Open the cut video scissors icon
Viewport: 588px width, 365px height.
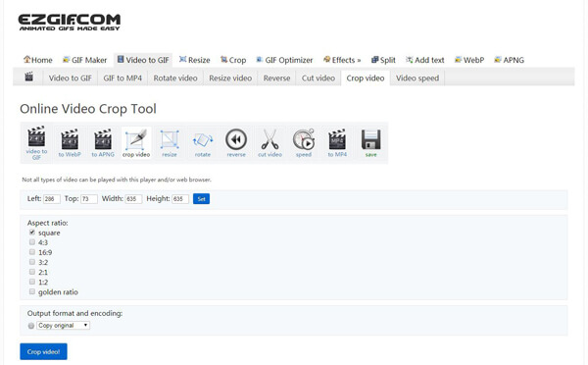click(269, 142)
